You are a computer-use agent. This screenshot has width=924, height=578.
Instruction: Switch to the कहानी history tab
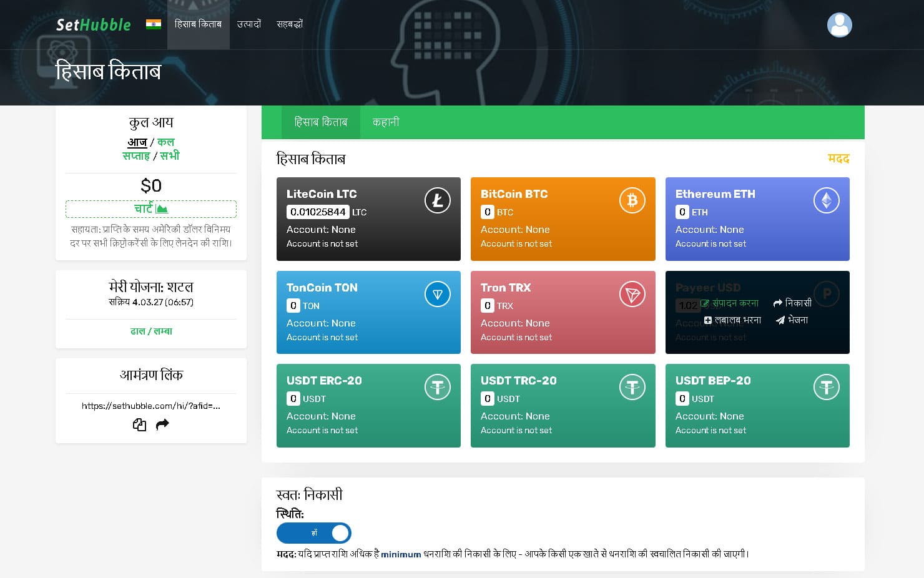pos(386,122)
